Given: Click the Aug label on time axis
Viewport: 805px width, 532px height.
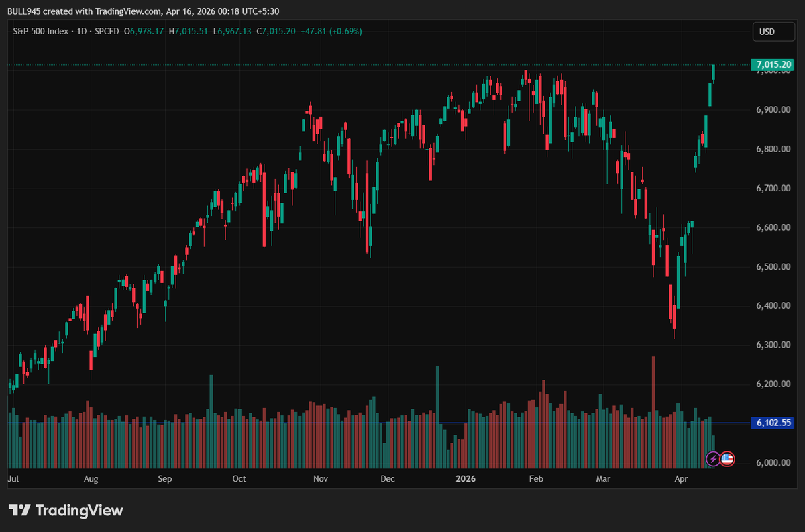Looking at the screenshot, I should click(91, 479).
